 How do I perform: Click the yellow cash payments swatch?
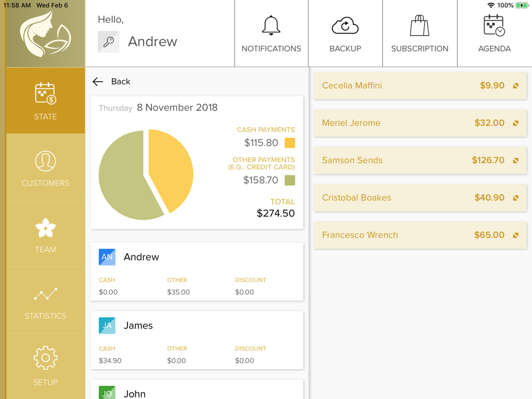coord(290,143)
